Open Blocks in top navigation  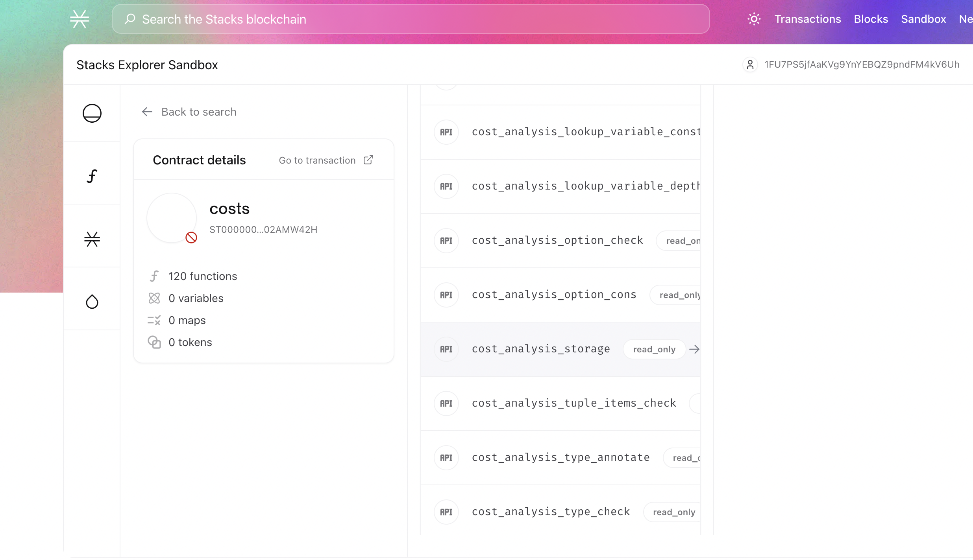click(871, 19)
